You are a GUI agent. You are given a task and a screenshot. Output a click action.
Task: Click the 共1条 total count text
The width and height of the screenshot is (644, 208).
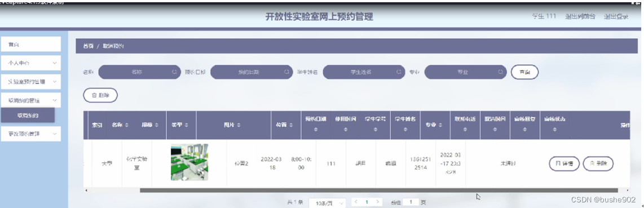pyautogui.click(x=295, y=202)
